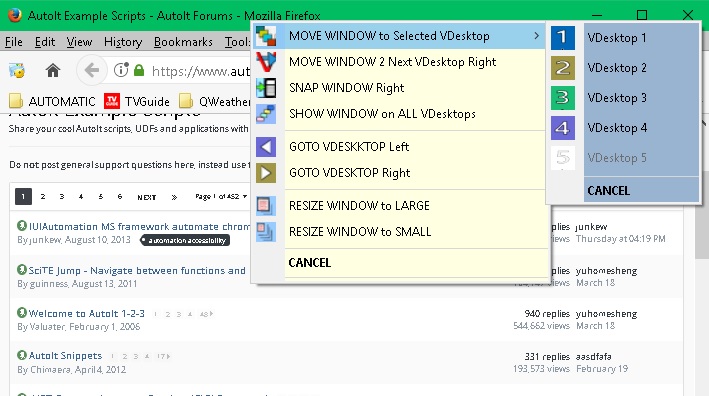Click the SNAP WINDOW Right icon
This screenshot has height=396, width=709.
tap(266, 88)
